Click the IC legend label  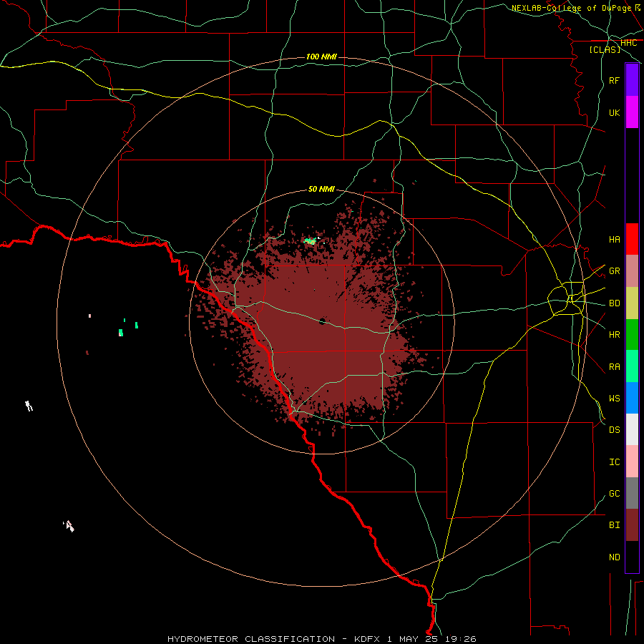click(614, 462)
